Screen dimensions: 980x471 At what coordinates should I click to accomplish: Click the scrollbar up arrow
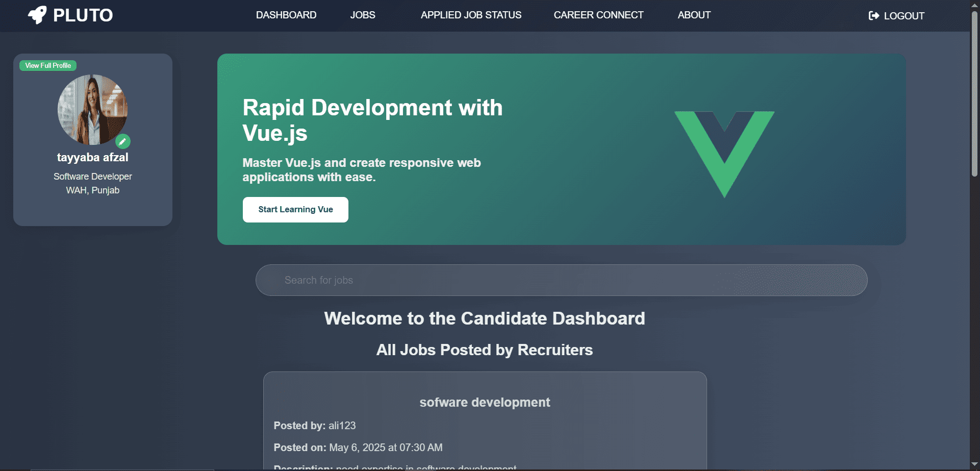(974, 5)
